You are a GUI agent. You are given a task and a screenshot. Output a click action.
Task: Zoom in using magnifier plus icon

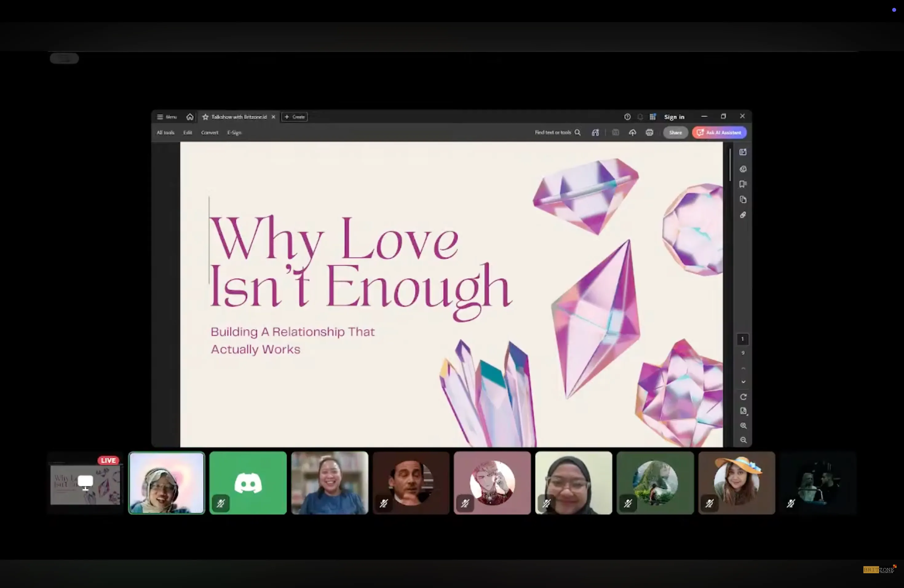(743, 426)
